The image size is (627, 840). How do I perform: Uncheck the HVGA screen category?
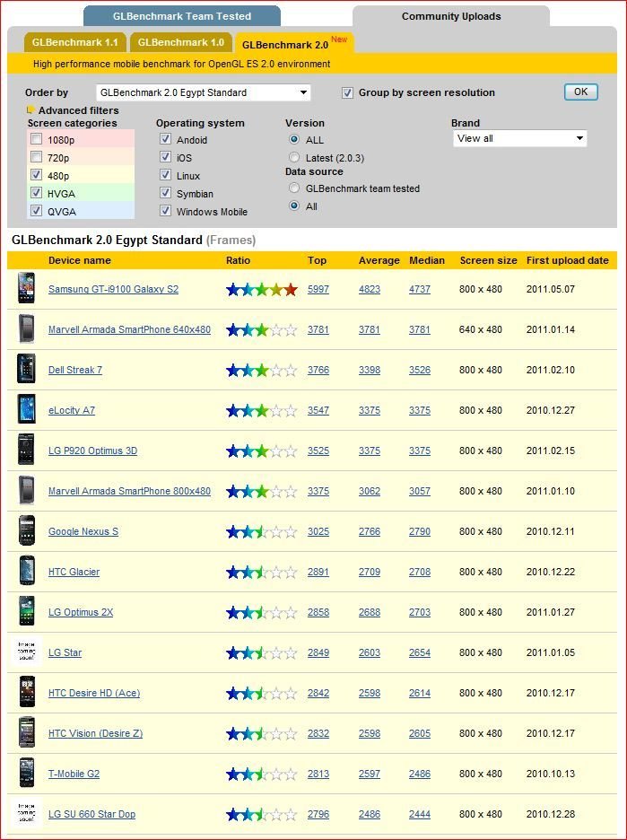[37, 193]
